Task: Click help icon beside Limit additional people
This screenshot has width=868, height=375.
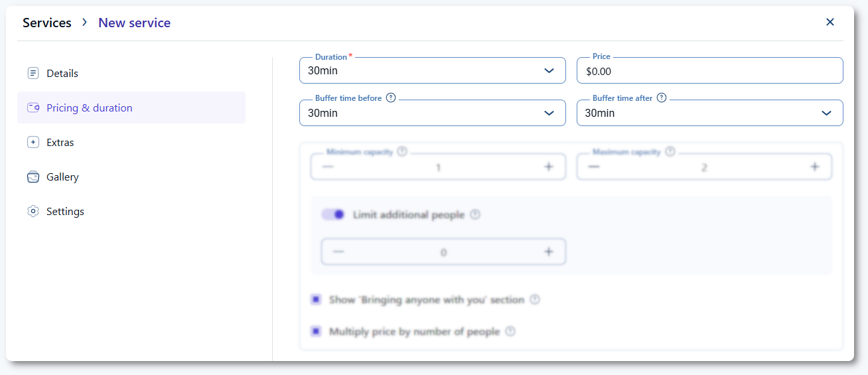Action: tap(474, 215)
